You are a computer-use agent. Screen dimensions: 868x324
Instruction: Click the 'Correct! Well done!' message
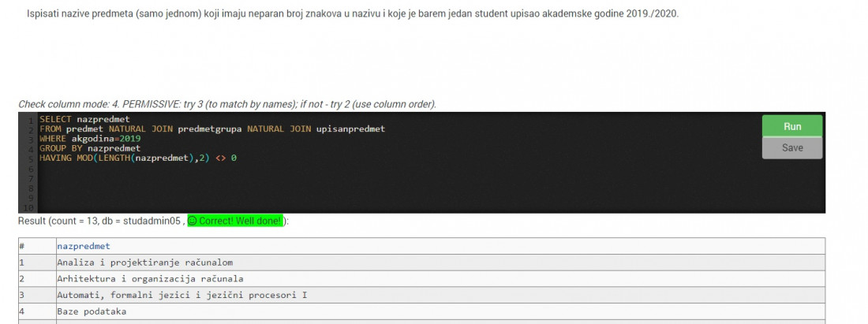tap(234, 222)
